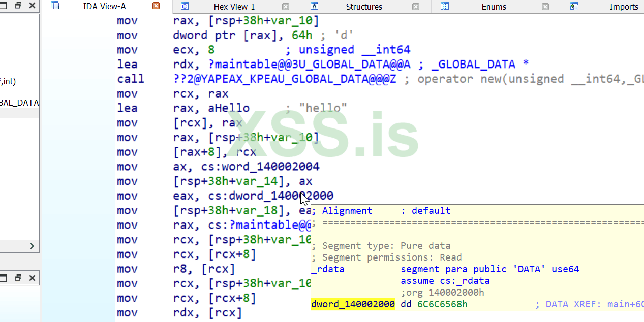
Task: Open the Enums tab
Action: click(494, 7)
